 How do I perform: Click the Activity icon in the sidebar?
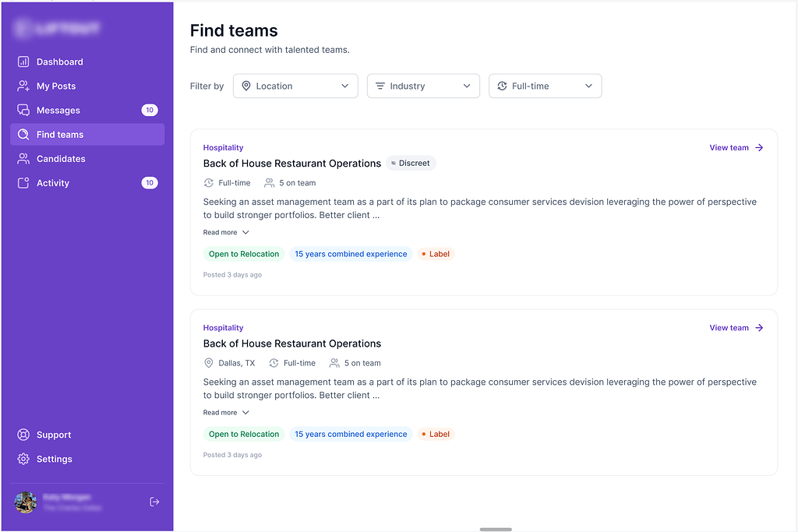tap(25, 182)
